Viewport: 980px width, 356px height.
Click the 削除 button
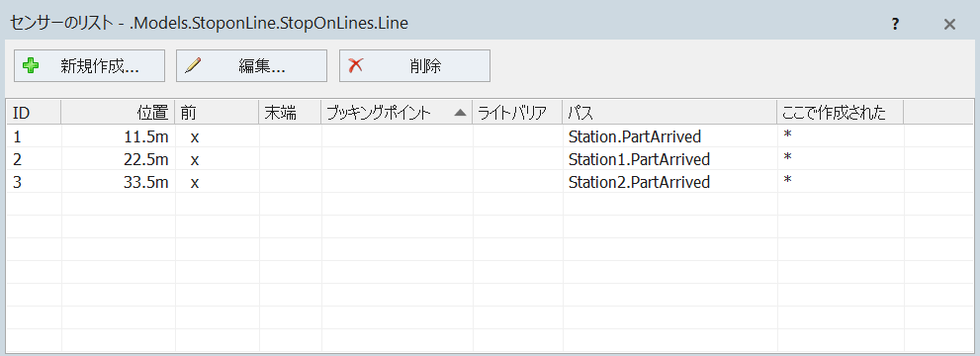pos(414,66)
